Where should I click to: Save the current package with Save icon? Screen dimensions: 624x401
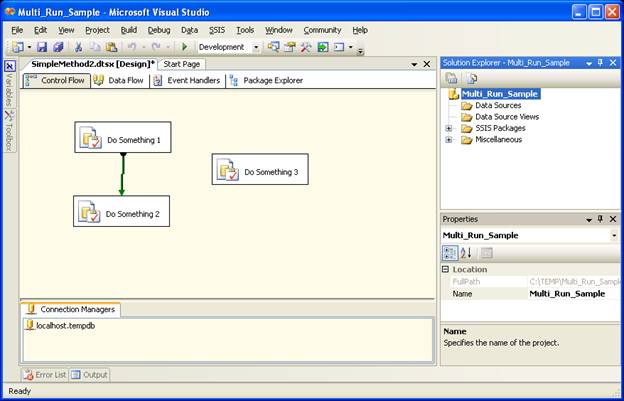point(42,47)
